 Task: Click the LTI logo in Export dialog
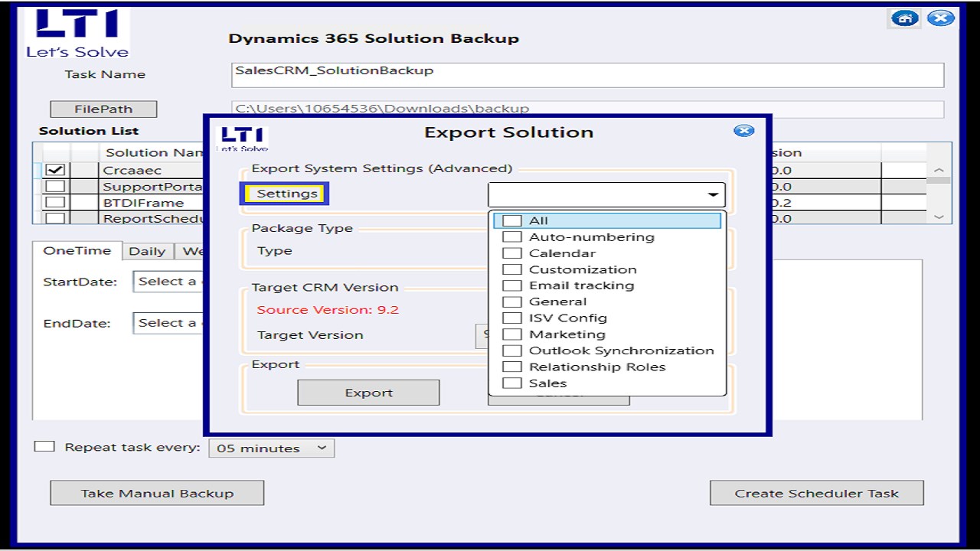tap(243, 139)
